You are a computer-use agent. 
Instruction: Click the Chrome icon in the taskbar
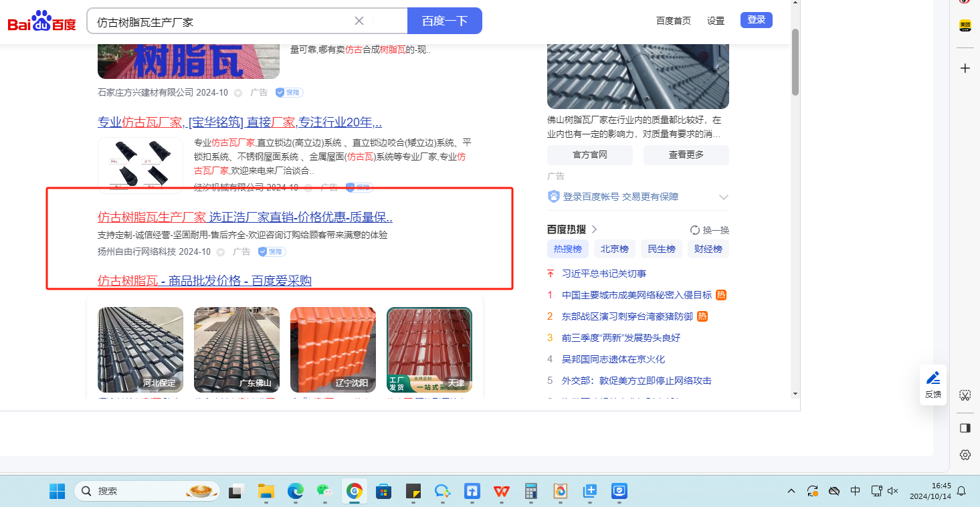pyautogui.click(x=355, y=491)
